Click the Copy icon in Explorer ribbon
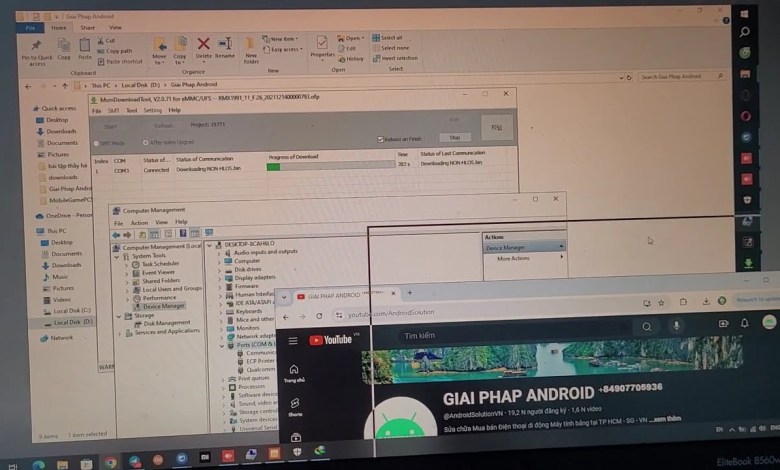This screenshot has height=470, width=780. (64, 49)
